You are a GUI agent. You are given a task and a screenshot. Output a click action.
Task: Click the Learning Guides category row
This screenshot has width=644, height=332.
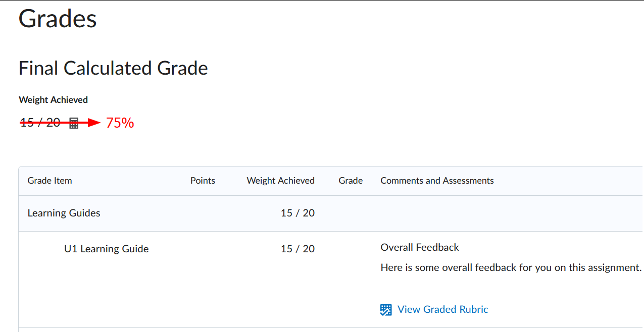coord(331,213)
